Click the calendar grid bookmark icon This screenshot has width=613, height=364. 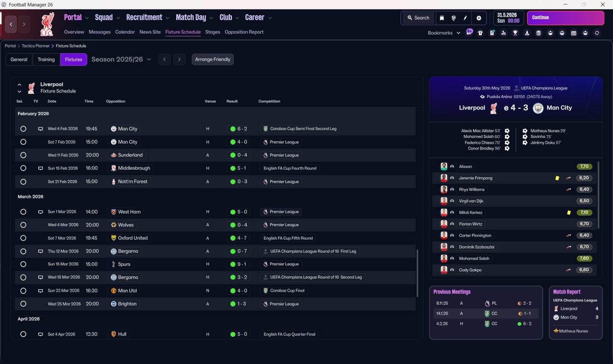[574, 33]
